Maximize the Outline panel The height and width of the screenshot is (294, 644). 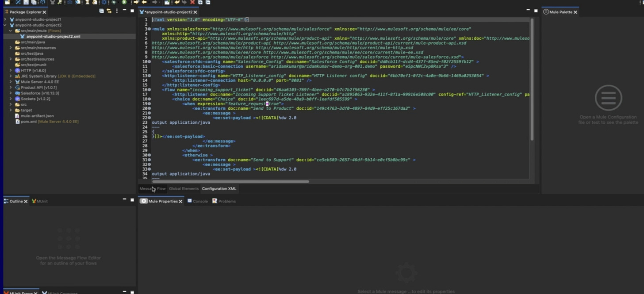point(132,200)
